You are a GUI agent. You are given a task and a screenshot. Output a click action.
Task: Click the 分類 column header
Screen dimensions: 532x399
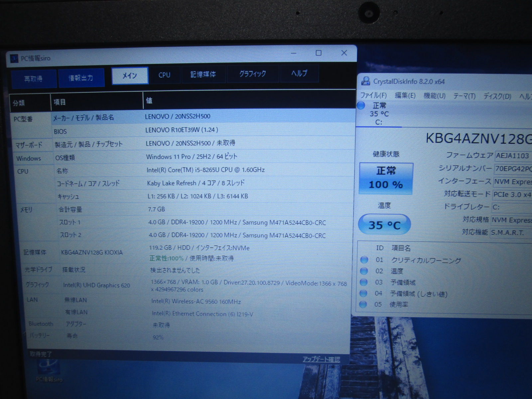[30, 103]
